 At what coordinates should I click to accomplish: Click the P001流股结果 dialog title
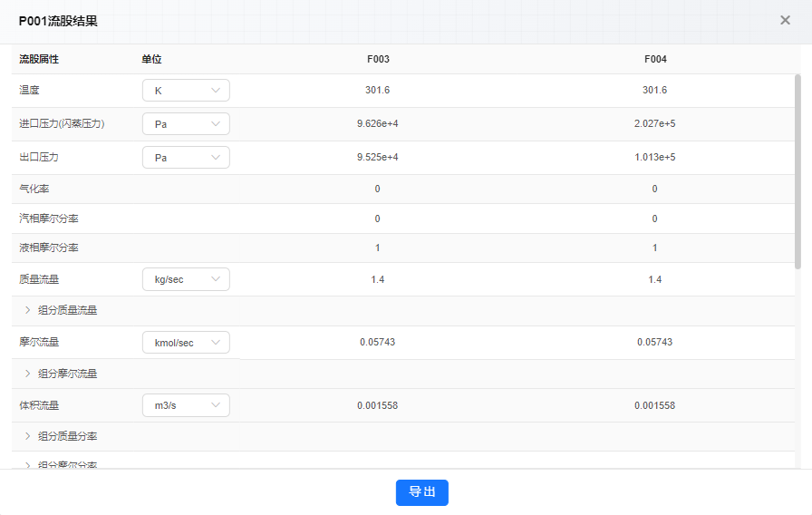point(58,21)
